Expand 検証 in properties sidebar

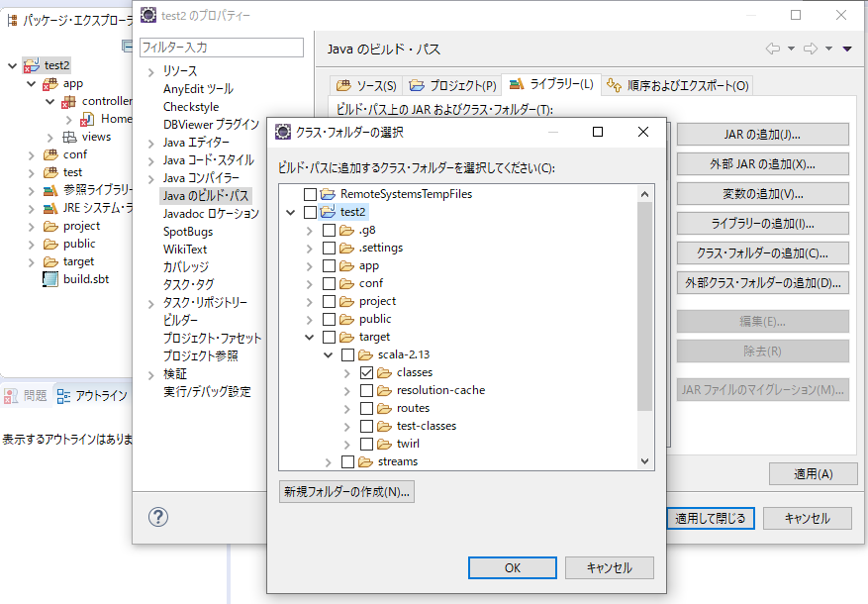tap(151, 375)
